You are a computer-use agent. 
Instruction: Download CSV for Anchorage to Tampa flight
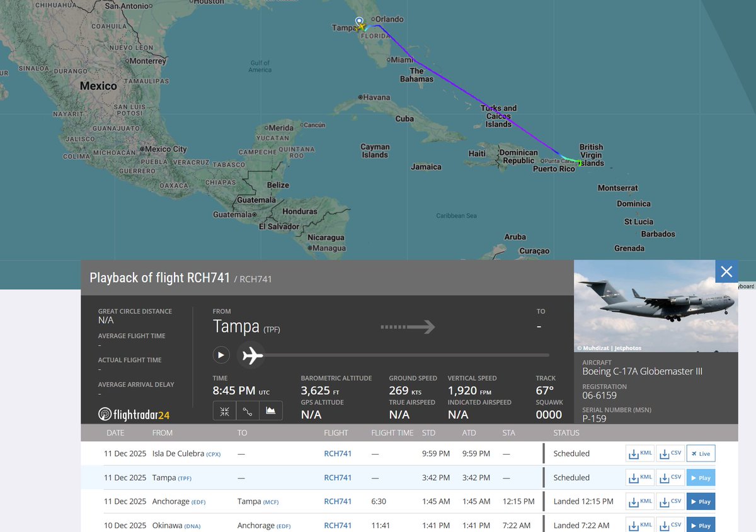pos(670,502)
